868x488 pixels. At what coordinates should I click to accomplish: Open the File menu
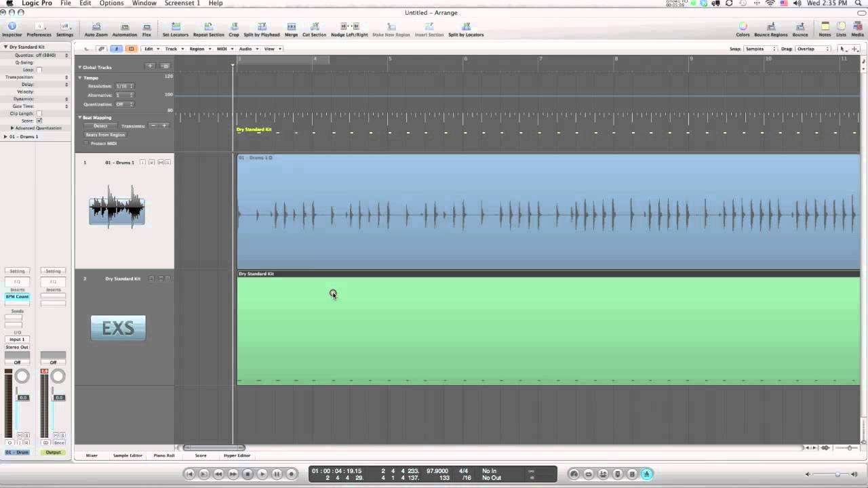(x=65, y=3)
